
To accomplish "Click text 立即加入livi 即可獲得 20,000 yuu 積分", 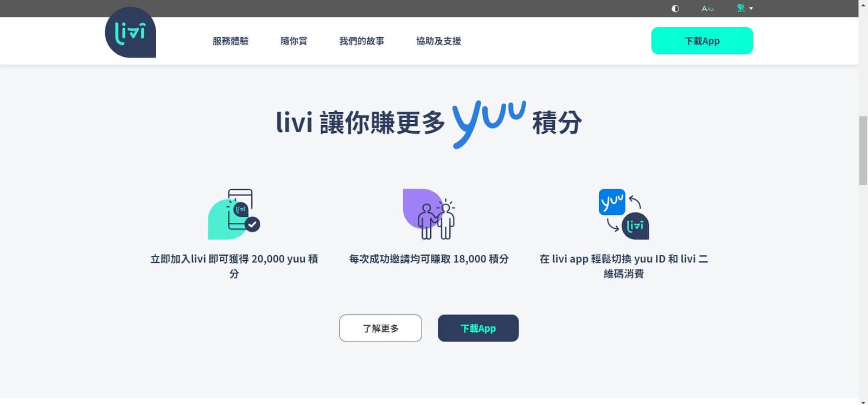I will tap(234, 266).
